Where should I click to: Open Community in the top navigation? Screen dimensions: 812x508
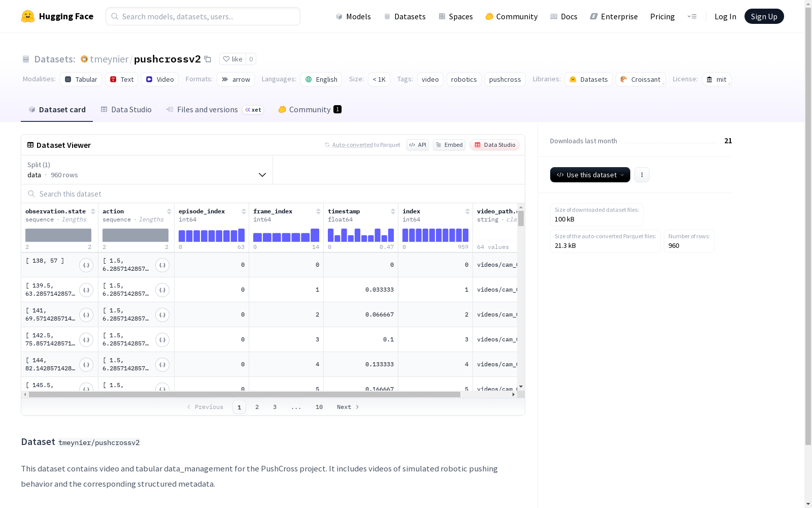point(512,16)
